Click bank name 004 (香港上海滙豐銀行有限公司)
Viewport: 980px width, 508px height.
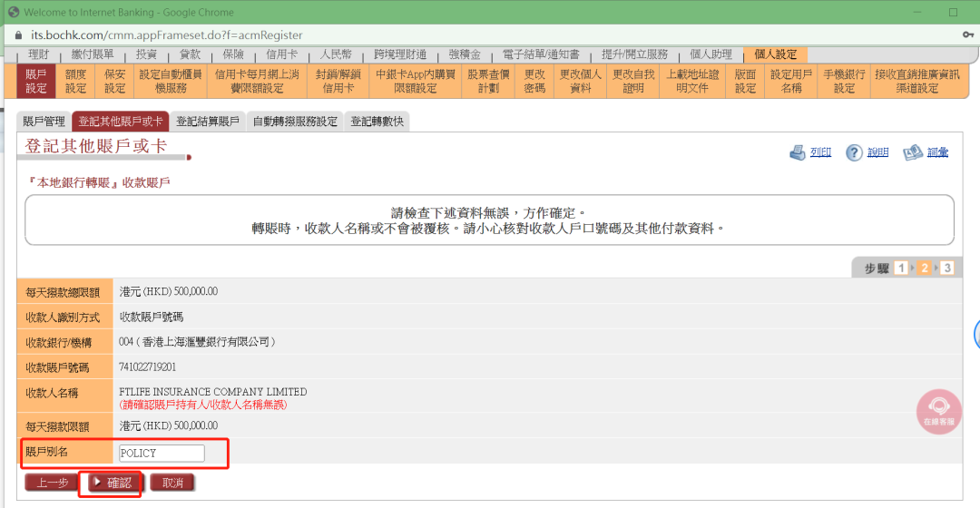click(x=197, y=342)
